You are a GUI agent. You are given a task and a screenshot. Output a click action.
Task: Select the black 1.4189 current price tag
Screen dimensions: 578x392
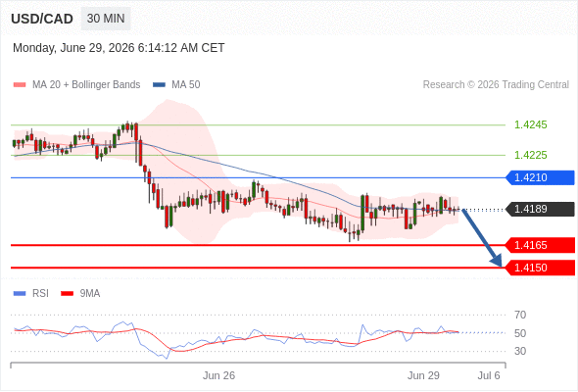click(x=540, y=209)
